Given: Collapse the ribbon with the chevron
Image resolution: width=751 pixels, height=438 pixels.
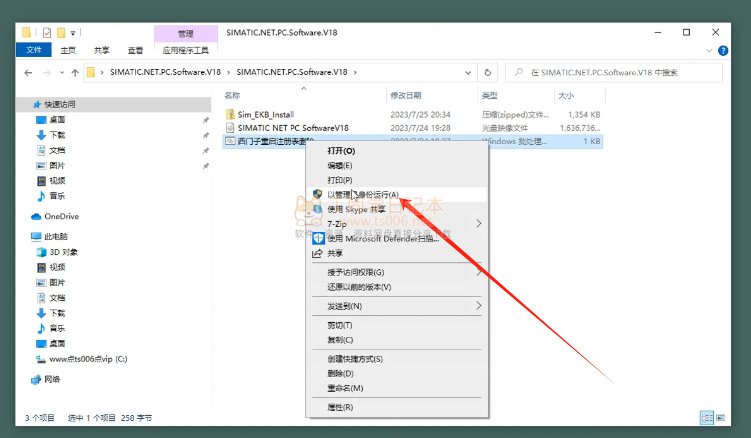Looking at the screenshot, I should tap(709, 50).
